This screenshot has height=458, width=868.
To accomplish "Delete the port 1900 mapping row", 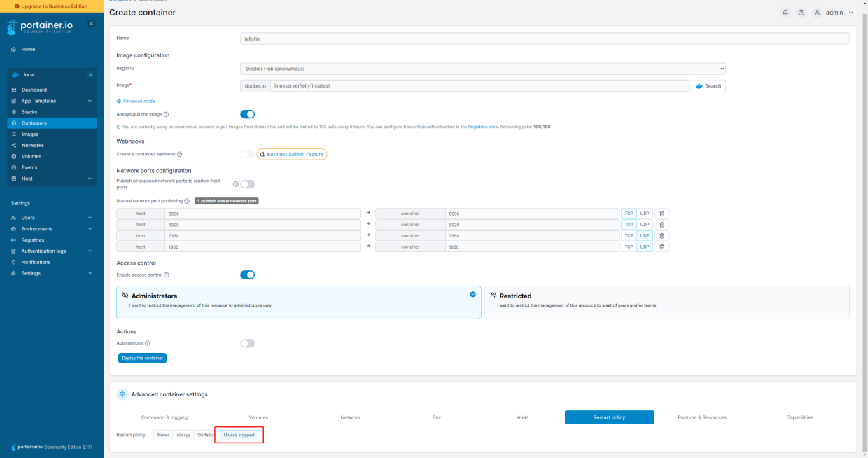I will click(x=662, y=247).
